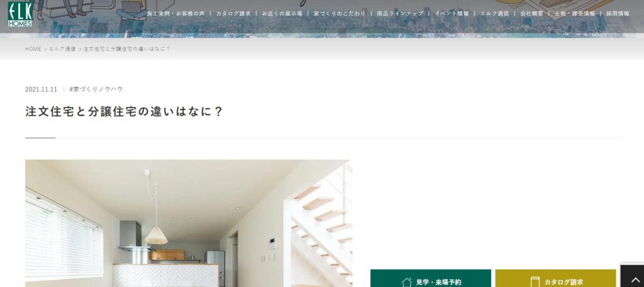Open カタログ請求 in top navigation
Screen dimensions: 644x287
coord(233,14)
